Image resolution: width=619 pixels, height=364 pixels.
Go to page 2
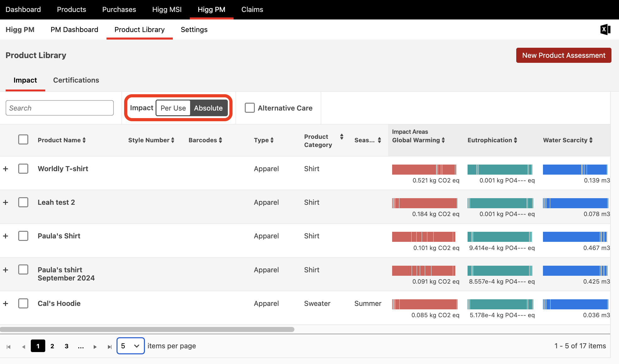[52, 346]
